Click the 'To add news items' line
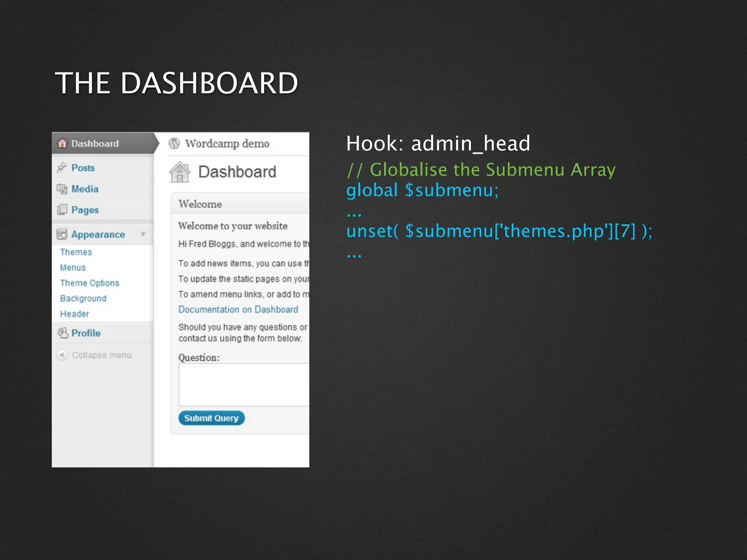Image resolution: width=747 pixels, height=560 pixels. [x=244, y=263]
